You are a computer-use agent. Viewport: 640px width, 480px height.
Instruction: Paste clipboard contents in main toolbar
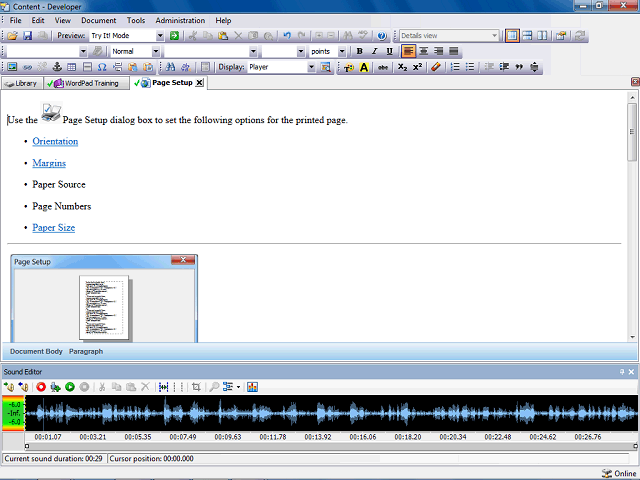pos(223,36)
